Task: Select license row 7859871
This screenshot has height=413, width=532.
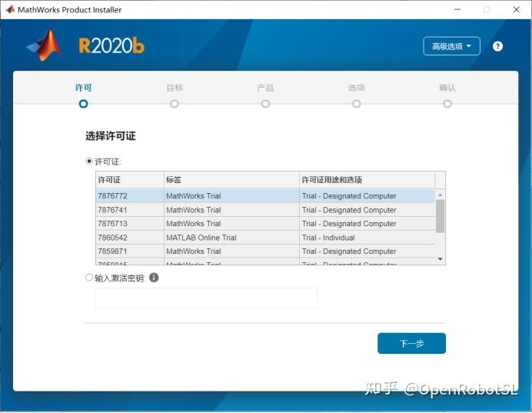Action: pyautogui.click(x=265, y=251)
